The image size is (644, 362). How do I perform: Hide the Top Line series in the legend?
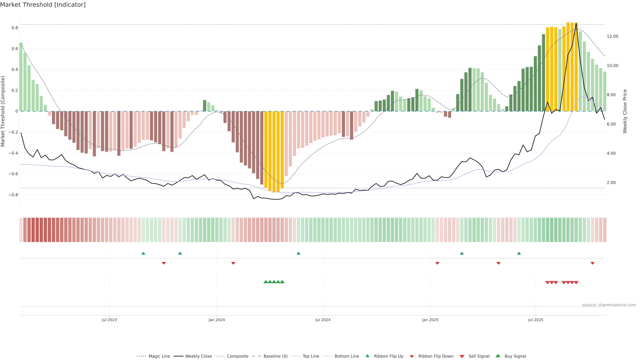tap(311, 356)
